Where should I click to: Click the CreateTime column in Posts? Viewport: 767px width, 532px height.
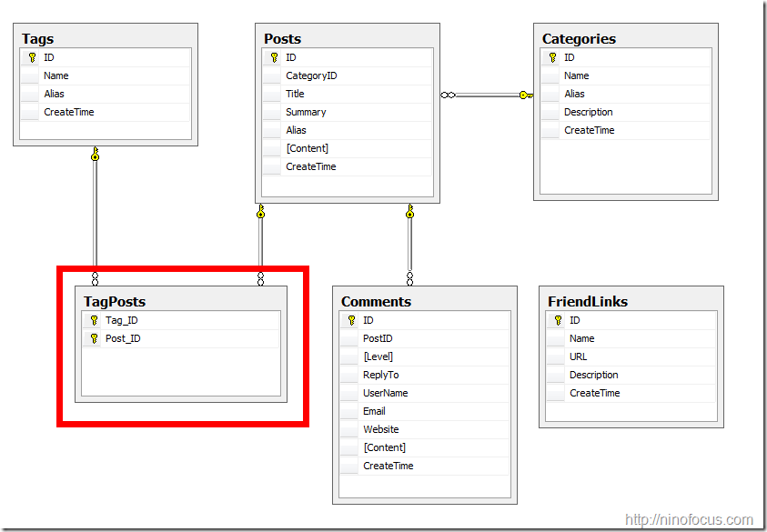pyautogui.click(x=348, y=166)
